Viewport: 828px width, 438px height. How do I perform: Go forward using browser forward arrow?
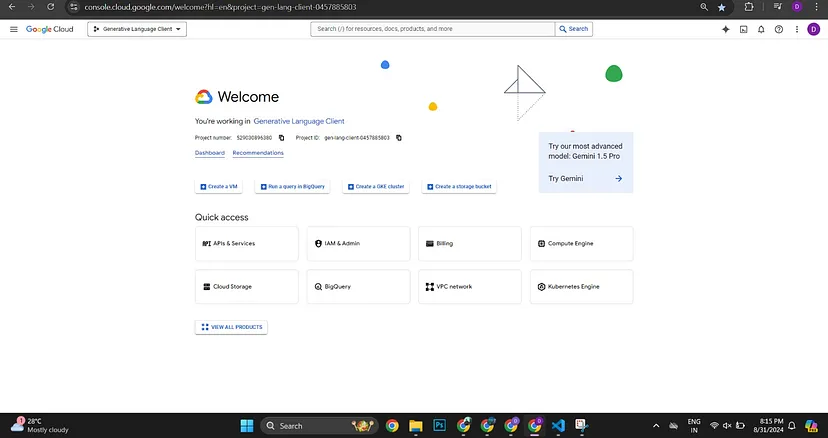pyautogui.click(x=31, y=7)
